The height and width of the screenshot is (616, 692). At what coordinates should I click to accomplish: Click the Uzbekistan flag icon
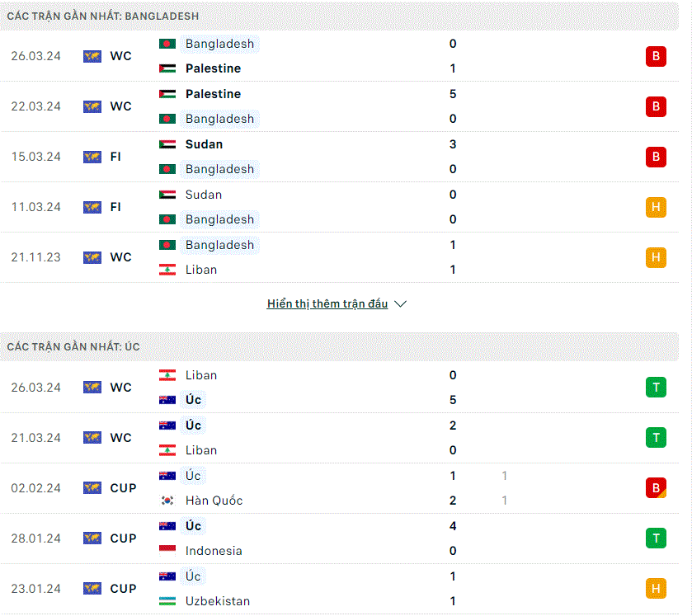click(167, 601)
